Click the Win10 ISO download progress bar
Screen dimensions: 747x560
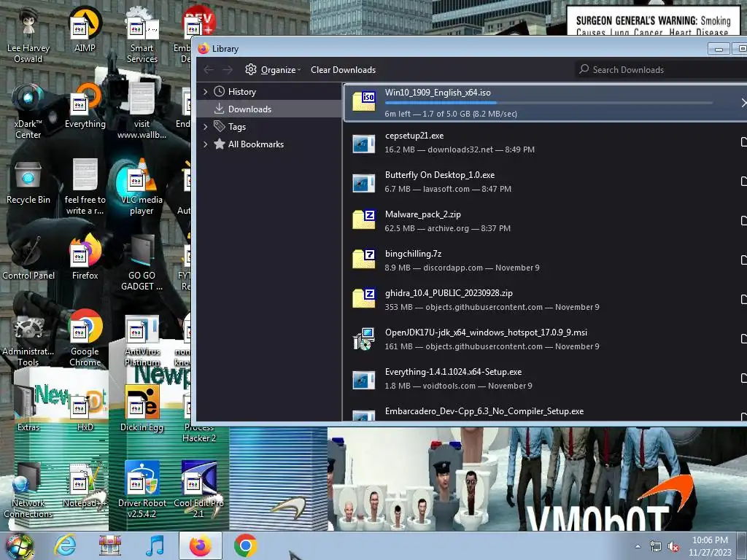point(549,103)
